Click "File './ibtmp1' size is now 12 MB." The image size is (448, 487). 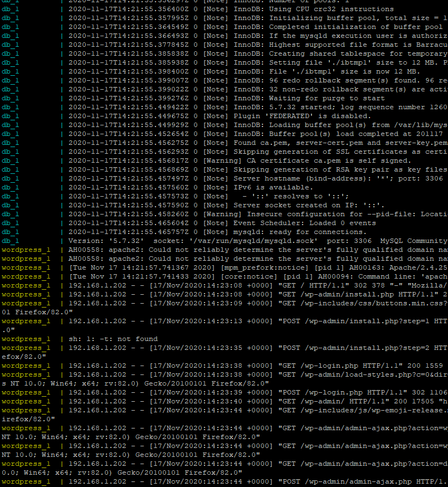[344, 72]
